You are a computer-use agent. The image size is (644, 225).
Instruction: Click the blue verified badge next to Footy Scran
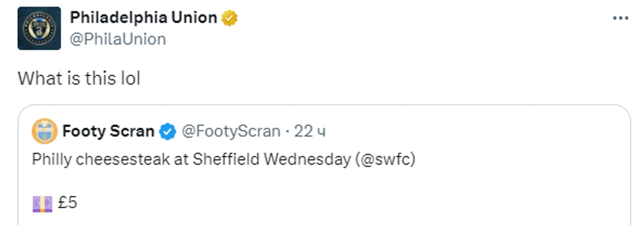point(168,131)
